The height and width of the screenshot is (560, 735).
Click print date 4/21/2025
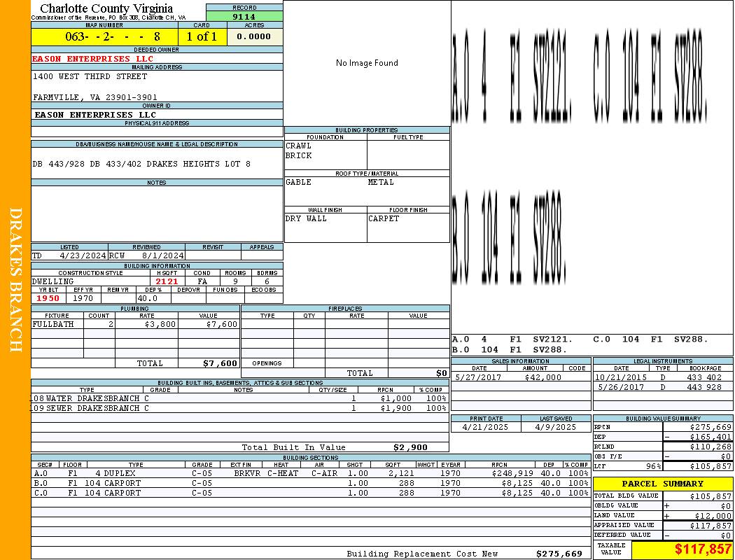pos(485,428)
